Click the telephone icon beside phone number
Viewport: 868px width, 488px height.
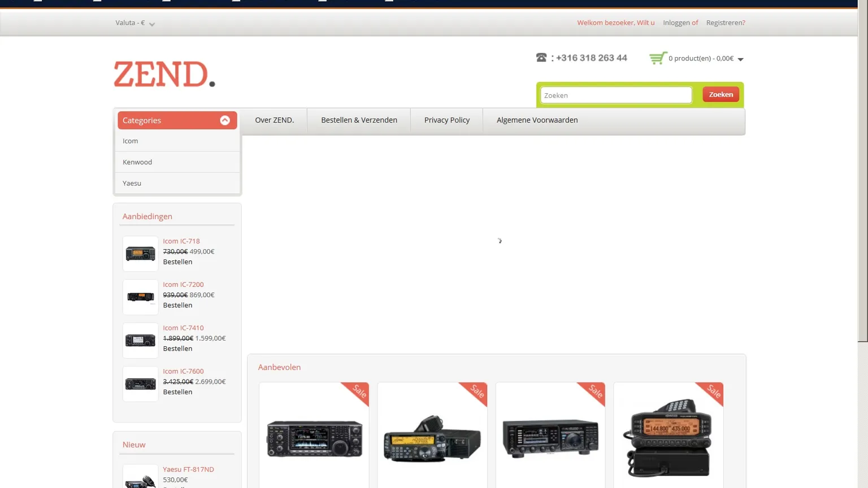coord(541,58)
